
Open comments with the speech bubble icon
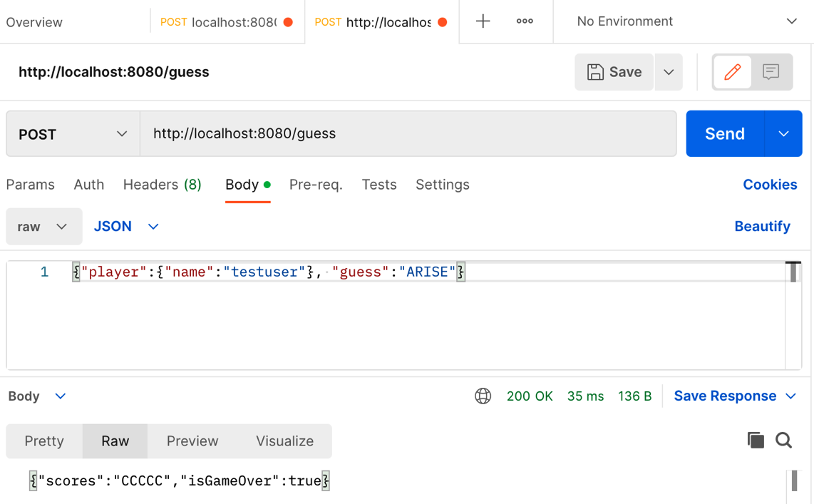pos(771,71)
